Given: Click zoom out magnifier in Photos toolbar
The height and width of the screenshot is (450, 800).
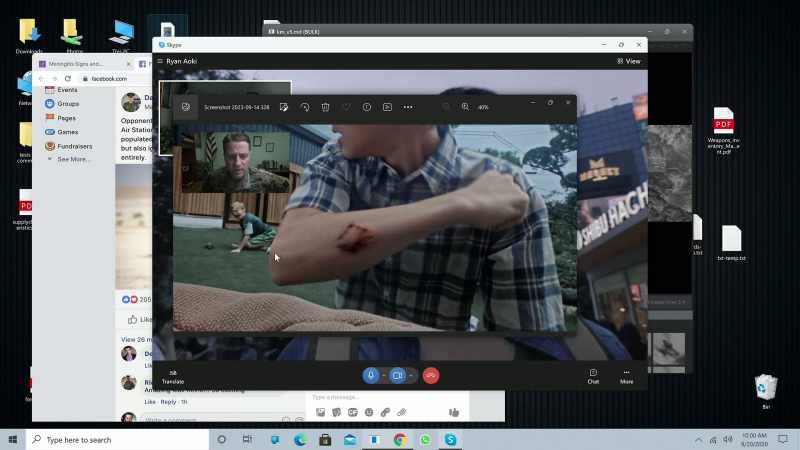Looking at the screenshot, I should (446, 107).
